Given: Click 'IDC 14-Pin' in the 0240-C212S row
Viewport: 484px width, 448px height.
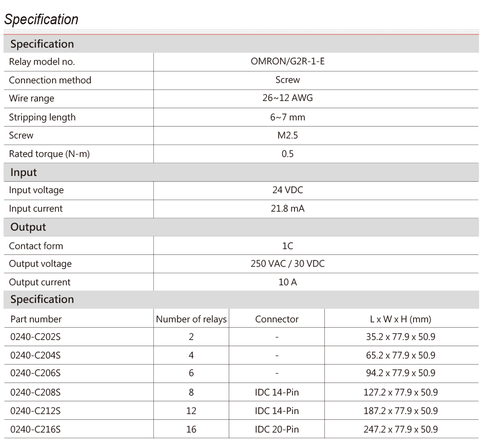Looking at the screenshot, I should click(277, 411).
